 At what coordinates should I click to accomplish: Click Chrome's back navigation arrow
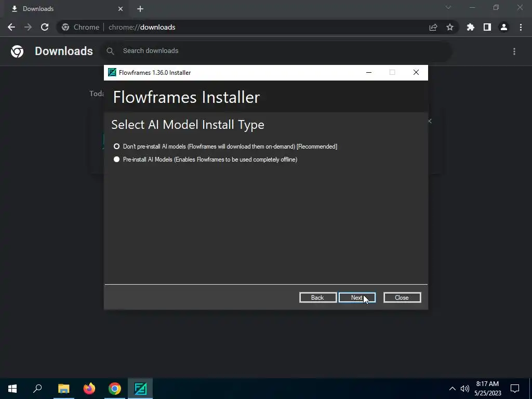[11, 27]
